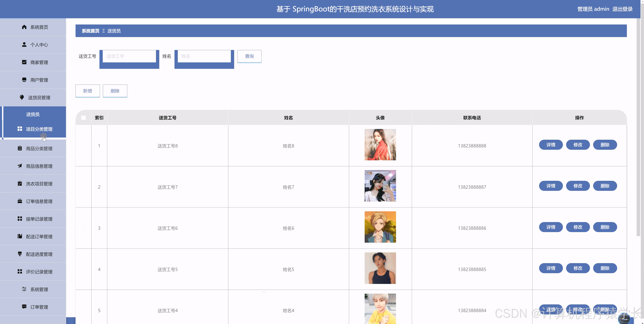Open the 评价记录管理 menu item
Viewport: 644px width, 324px height.
point(39,272)
